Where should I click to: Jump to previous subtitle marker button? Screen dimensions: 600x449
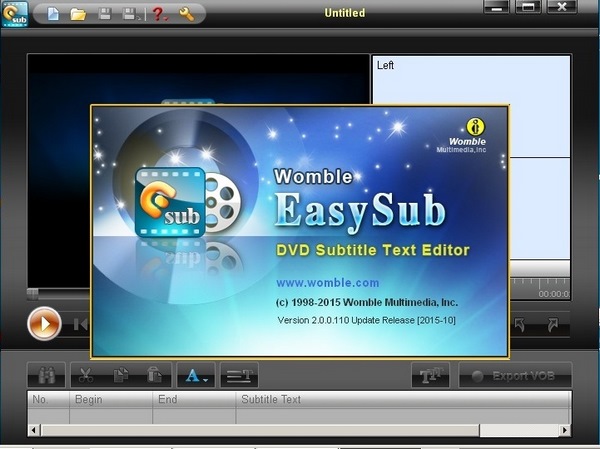click(80, 324)
